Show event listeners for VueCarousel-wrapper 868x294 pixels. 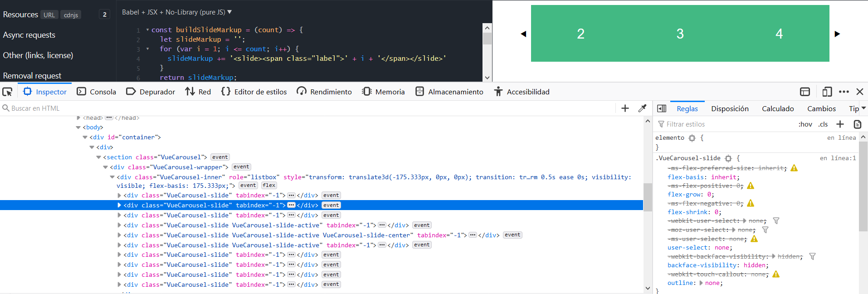241,167
